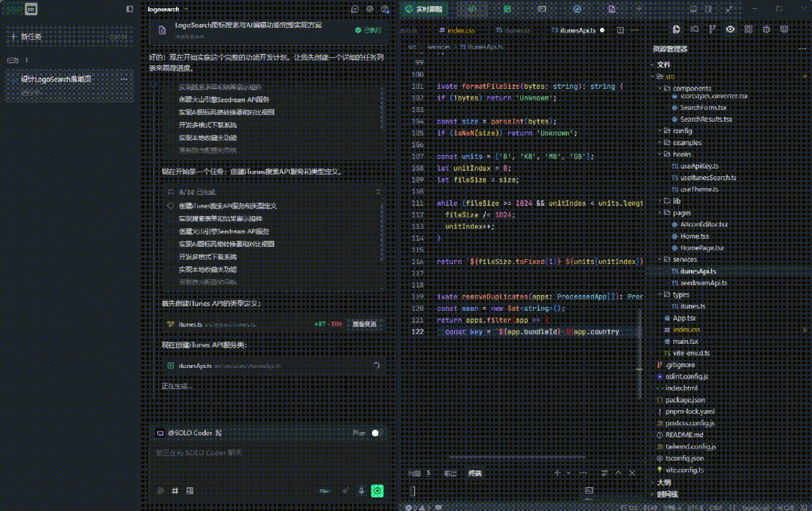Image resolution: width=812 pixels, height=511 pixels.
Task: Click the 新任务 new task button
Action: [30, 36]
